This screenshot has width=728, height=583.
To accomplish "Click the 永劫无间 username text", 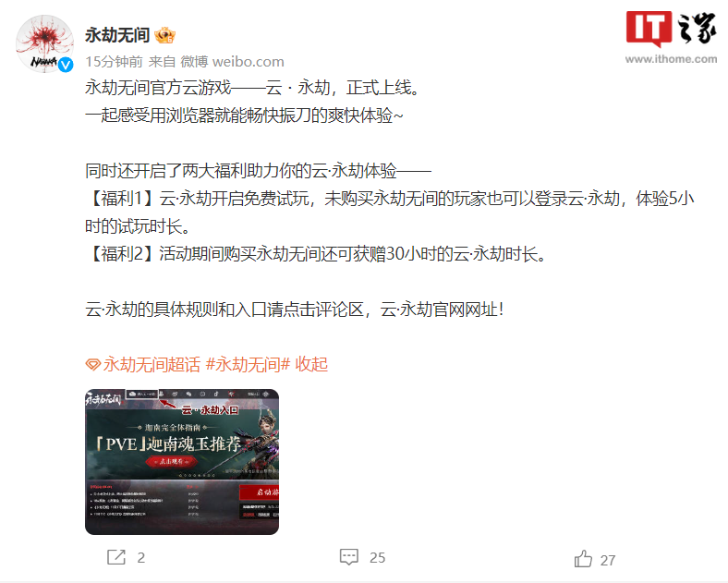I will 117,35.
